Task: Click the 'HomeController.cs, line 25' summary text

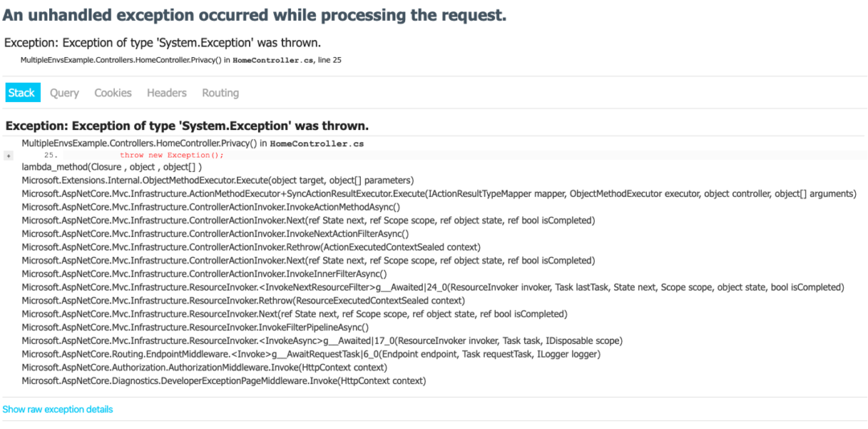Action: [x=287, y=60]
